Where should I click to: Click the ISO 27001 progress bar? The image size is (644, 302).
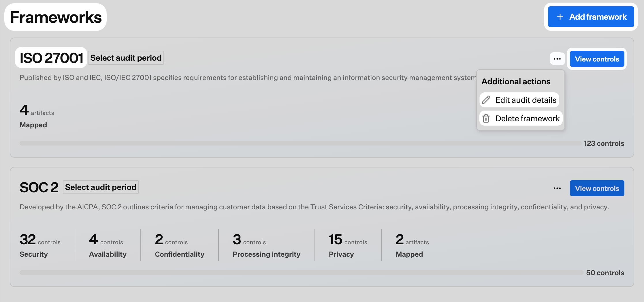(x=300, y=143)
